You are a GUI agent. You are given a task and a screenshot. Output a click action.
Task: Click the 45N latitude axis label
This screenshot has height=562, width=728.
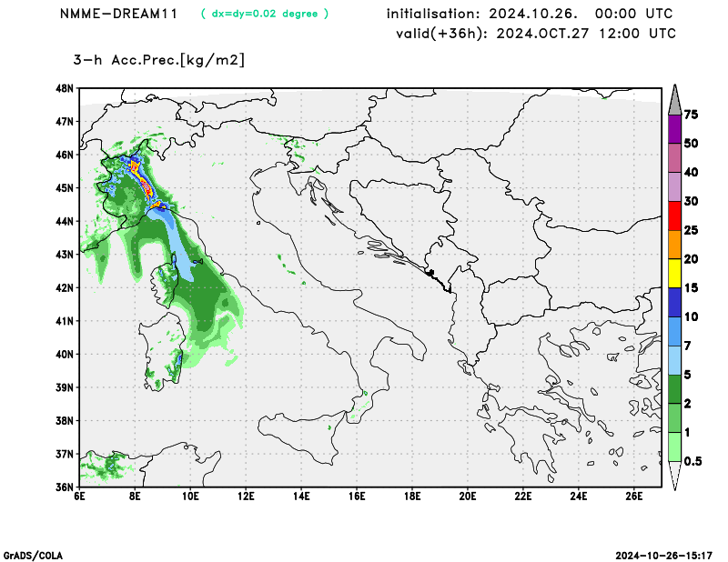tap(65, 188)
